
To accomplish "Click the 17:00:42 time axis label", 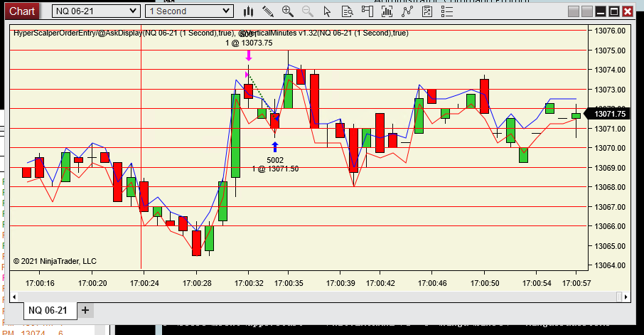I will tap(380, 283).
